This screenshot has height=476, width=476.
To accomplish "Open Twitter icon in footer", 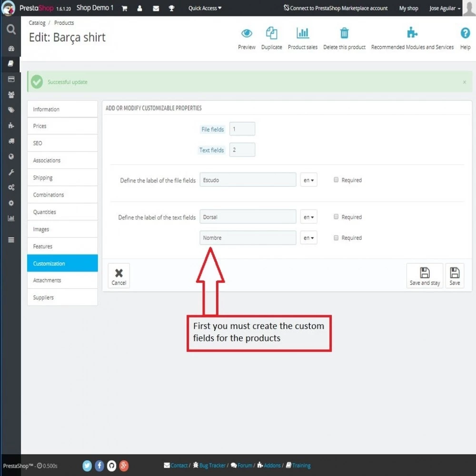I will click(87, 466).
